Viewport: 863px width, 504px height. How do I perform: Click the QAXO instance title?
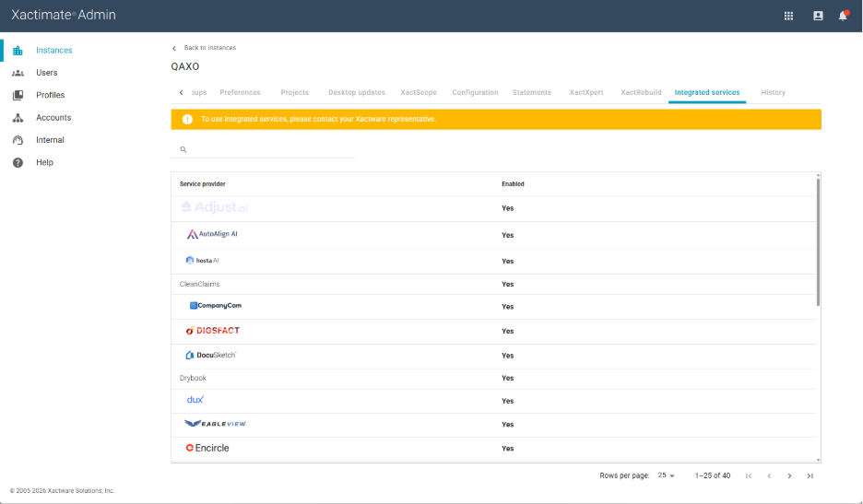pos(185,66)
